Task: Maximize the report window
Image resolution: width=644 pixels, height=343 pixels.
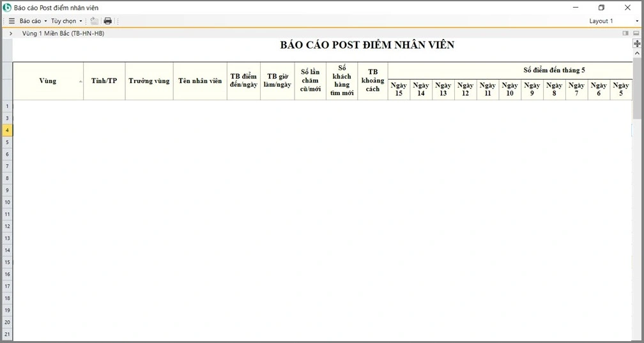Action: coord(601,8)
